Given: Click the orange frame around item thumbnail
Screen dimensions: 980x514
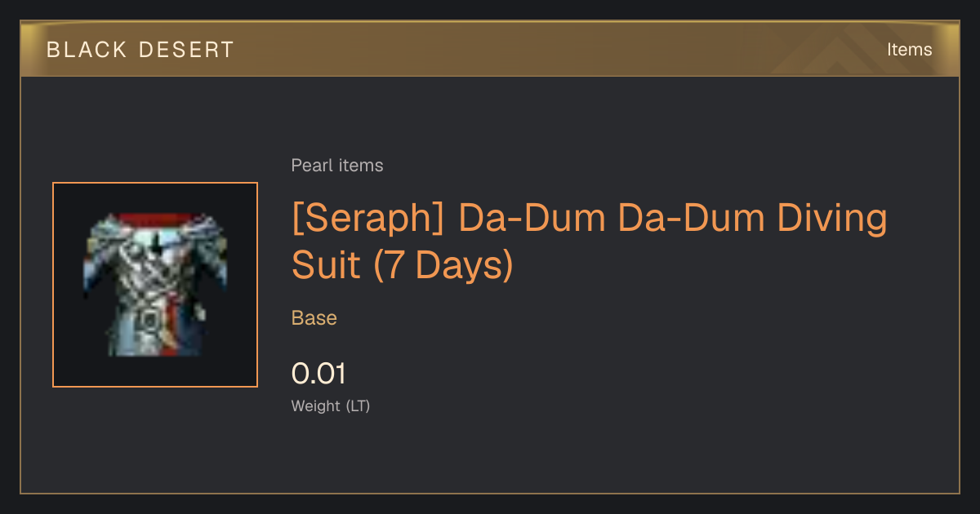Looking at the screenshot, I should pos(155,285).
